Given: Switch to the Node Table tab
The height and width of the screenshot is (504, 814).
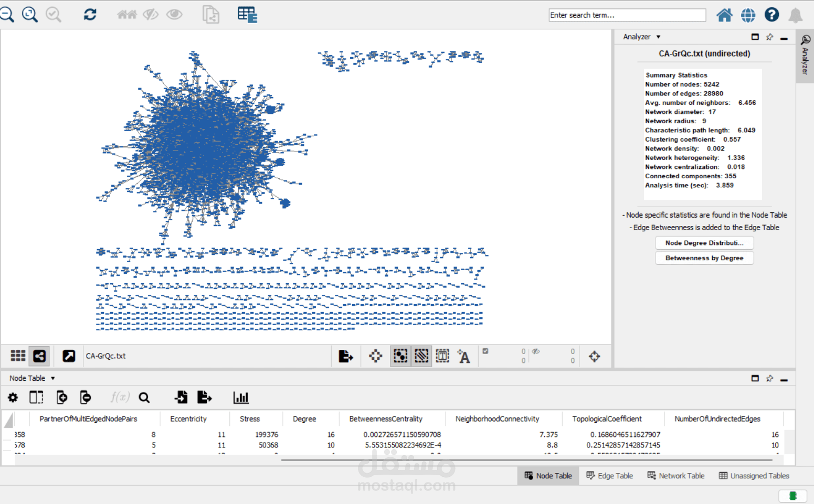Looking at the screenshot, I should [548, 476].
